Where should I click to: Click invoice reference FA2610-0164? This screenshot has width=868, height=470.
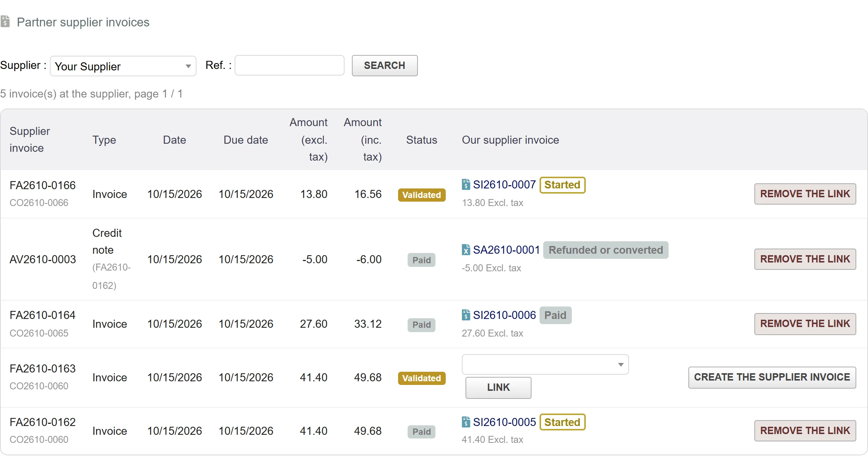click(43, 315)
